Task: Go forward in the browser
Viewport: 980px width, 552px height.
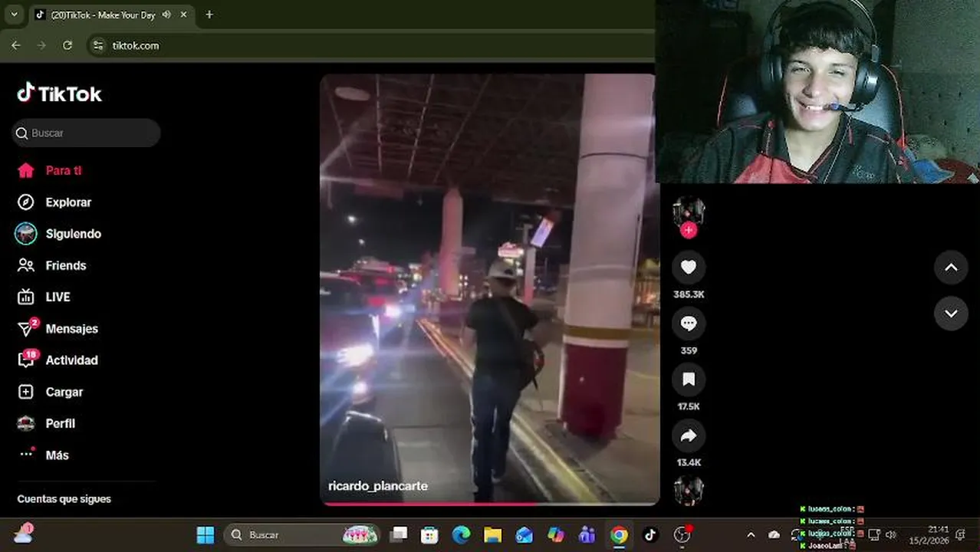Action: (41, 45)
